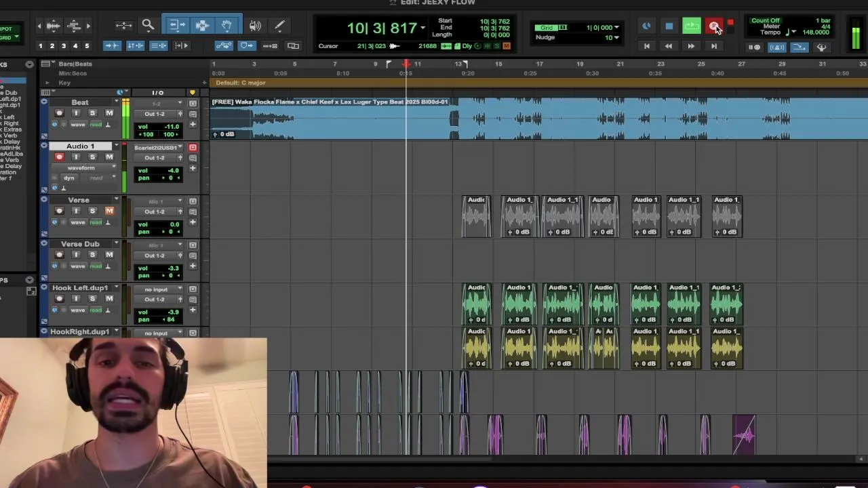The image size is (868, 488).
Task: Add send on Verse track plus icon
Action: (x=193, y=222)
